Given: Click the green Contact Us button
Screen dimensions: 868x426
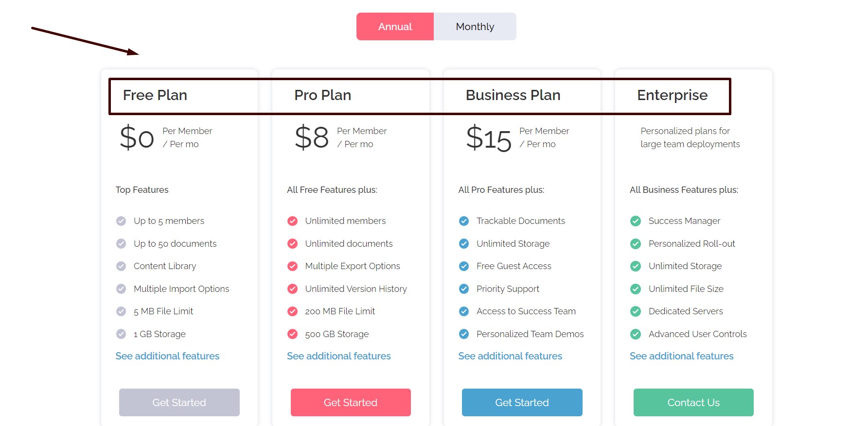Looking at the screenshot, I should [693, 402].
